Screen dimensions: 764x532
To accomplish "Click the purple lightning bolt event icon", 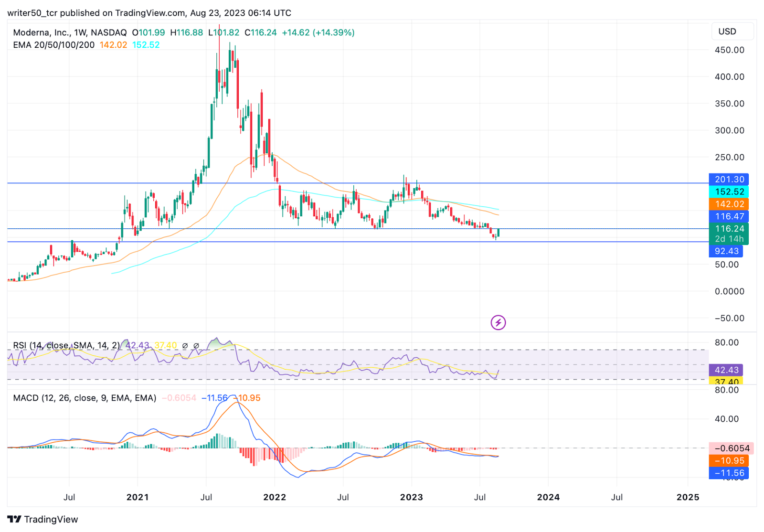I will 498,323.
